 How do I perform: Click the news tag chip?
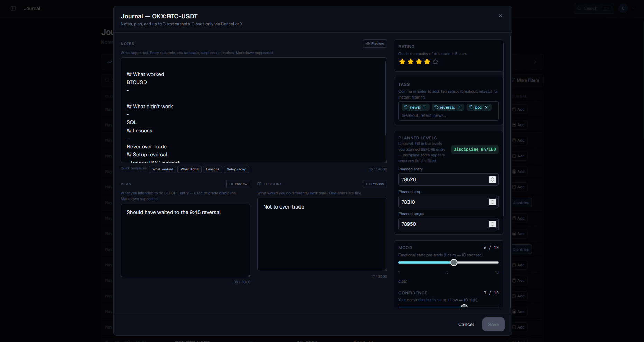pos(415,107)
